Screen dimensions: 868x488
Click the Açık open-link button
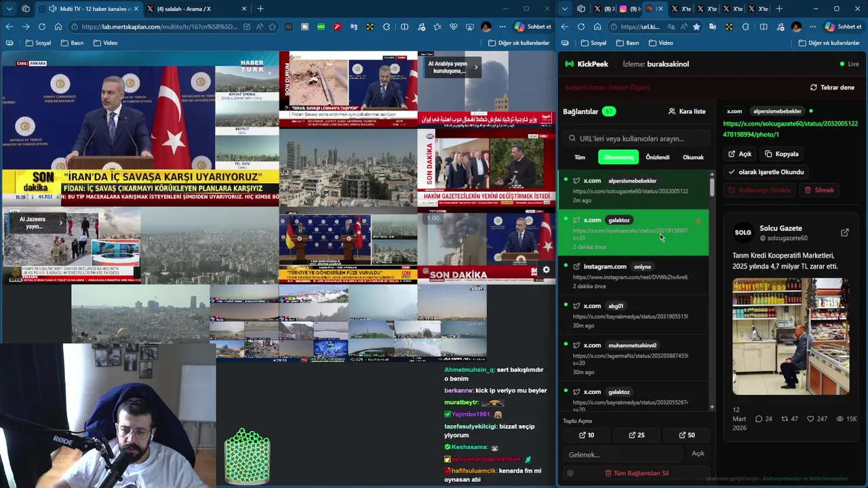coord(740,154)
